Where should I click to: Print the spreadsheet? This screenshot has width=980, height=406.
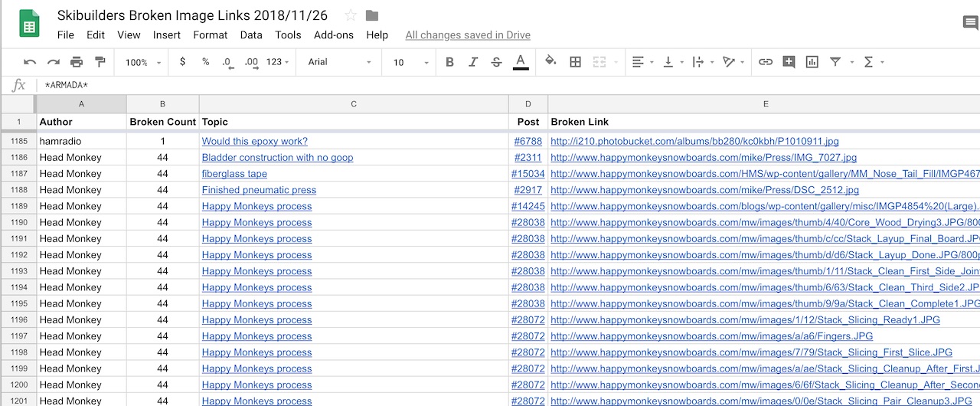(x=77, y=62)
